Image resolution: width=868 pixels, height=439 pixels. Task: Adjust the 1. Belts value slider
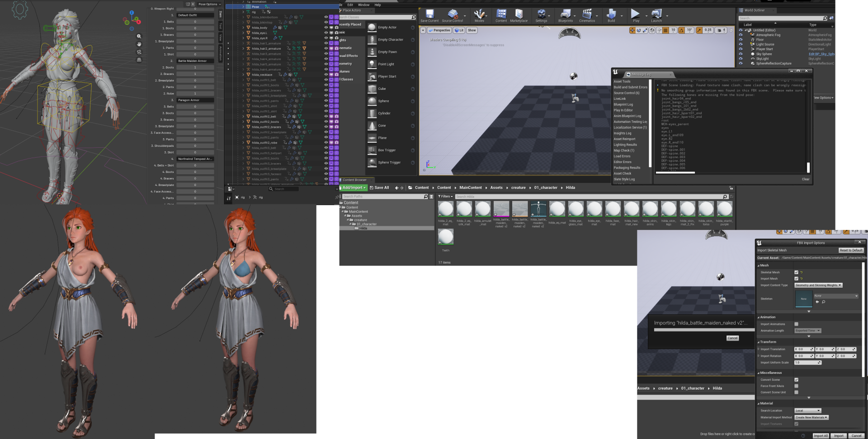[195, 22]
